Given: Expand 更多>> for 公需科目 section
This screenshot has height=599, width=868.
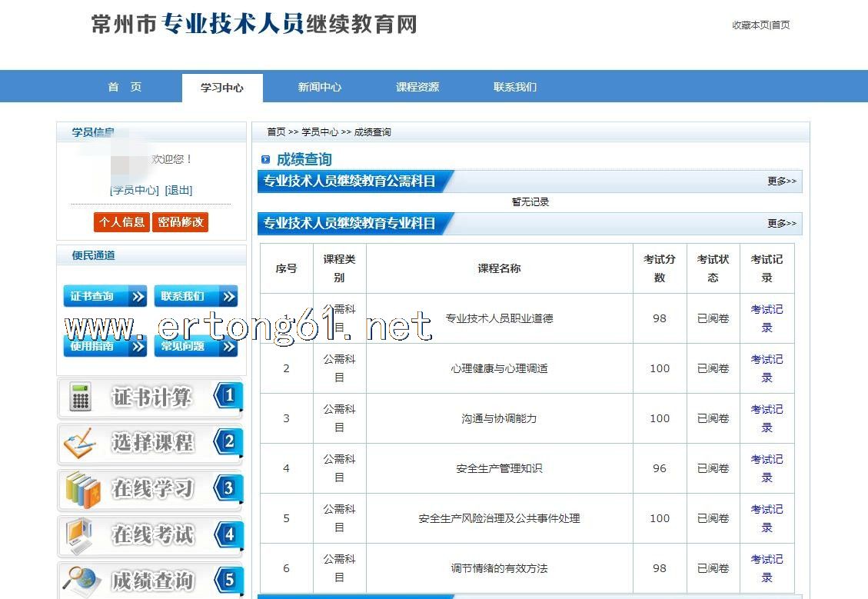Looking at the screenshot, I should (x=781, y=181).
